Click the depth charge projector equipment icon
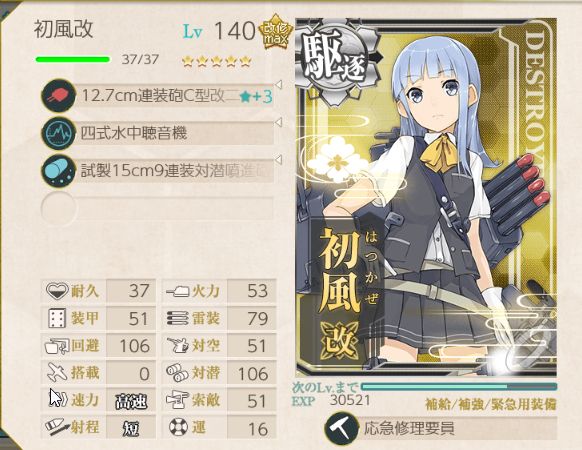The height and width of the screenshot is (450, 582). click(58, 171)
